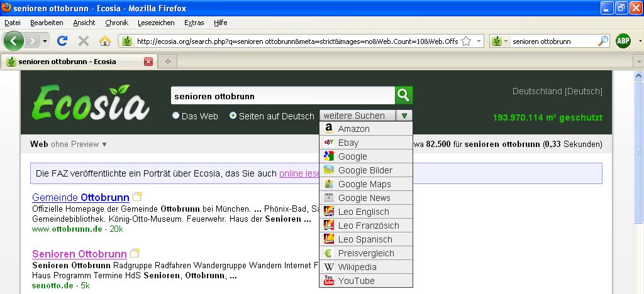Choose Google News from the list
This screenshot has height=294, width=644.
pos(366,198)
